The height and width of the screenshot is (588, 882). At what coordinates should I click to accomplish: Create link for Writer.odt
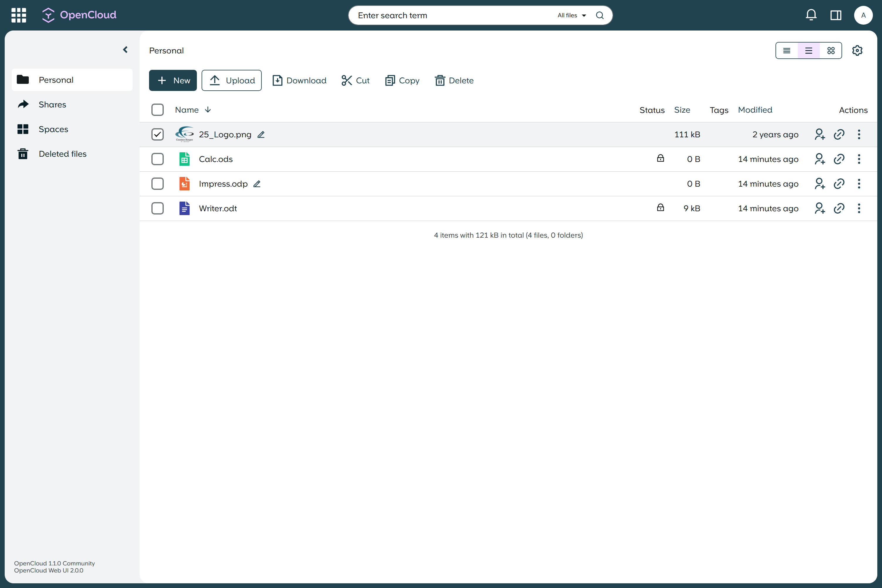point(839,208)
